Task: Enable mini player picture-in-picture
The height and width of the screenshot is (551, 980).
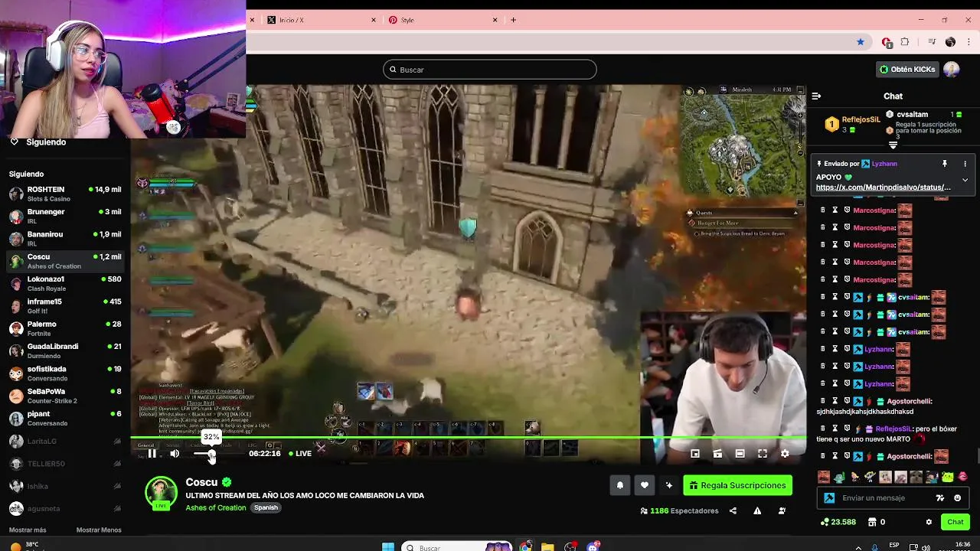Action: pos(695,454)
